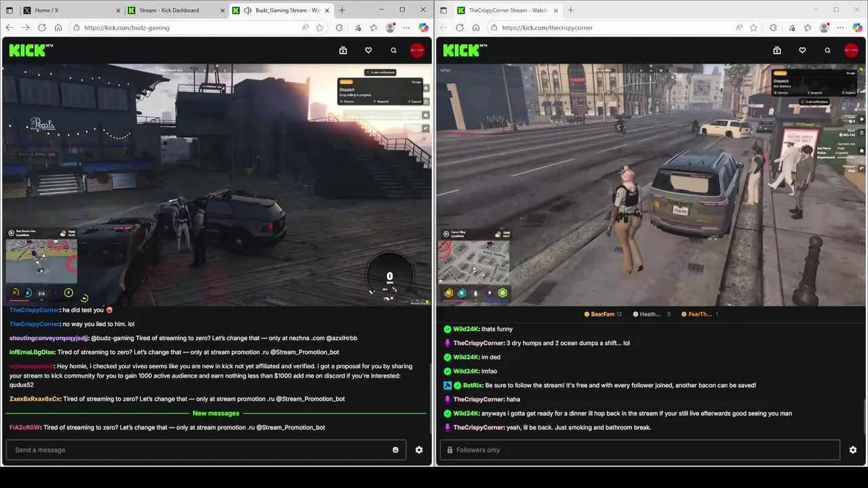Open a new tab in thecrispycorner window
This screenshot has width=868, height=488.
(x=570, y=10)
